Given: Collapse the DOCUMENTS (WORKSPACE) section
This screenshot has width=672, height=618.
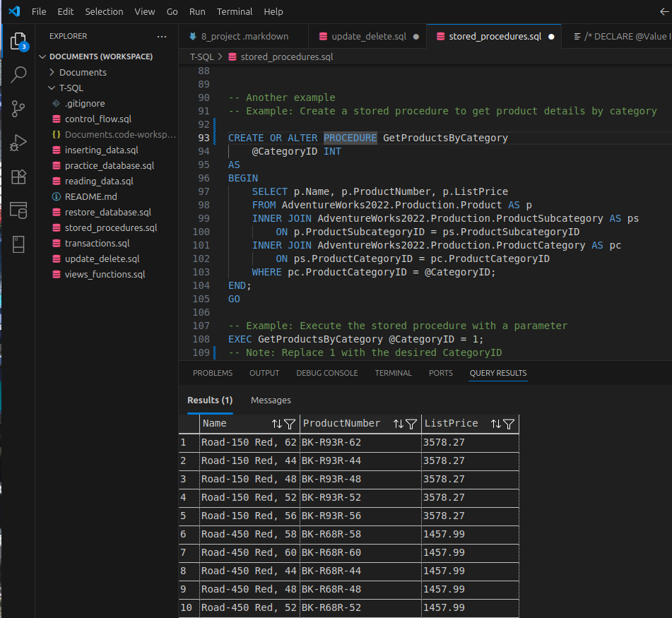Looking at the screenshot, I should (100, 57).
